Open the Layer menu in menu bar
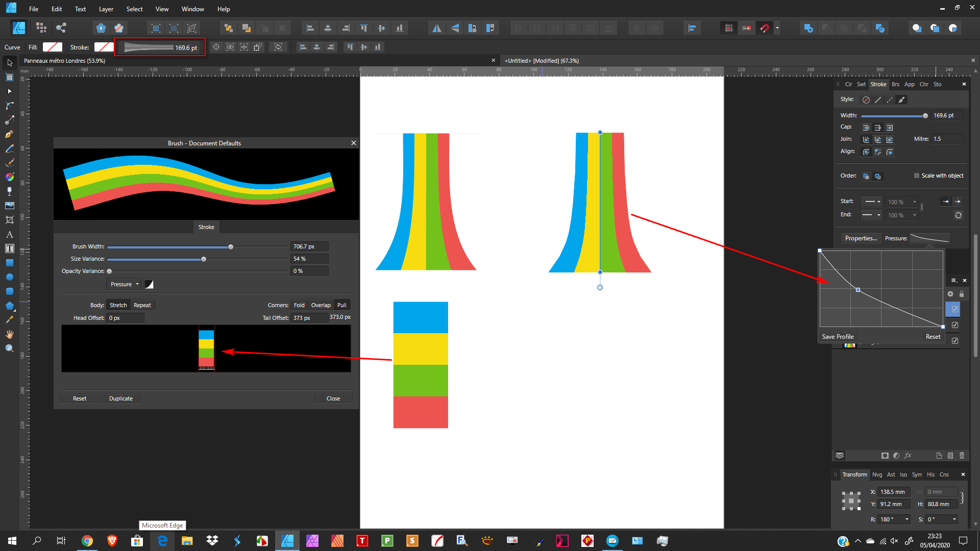 [105, 9]
